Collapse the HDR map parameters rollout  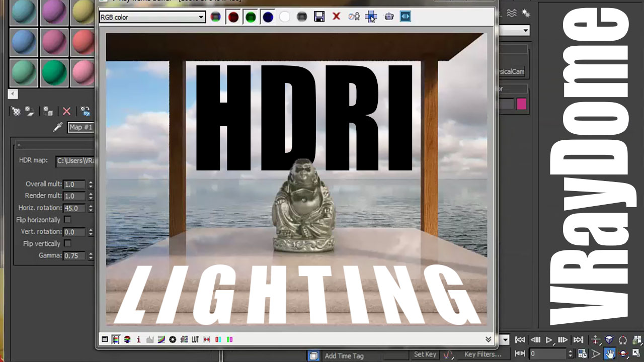(x=19, y=145)
